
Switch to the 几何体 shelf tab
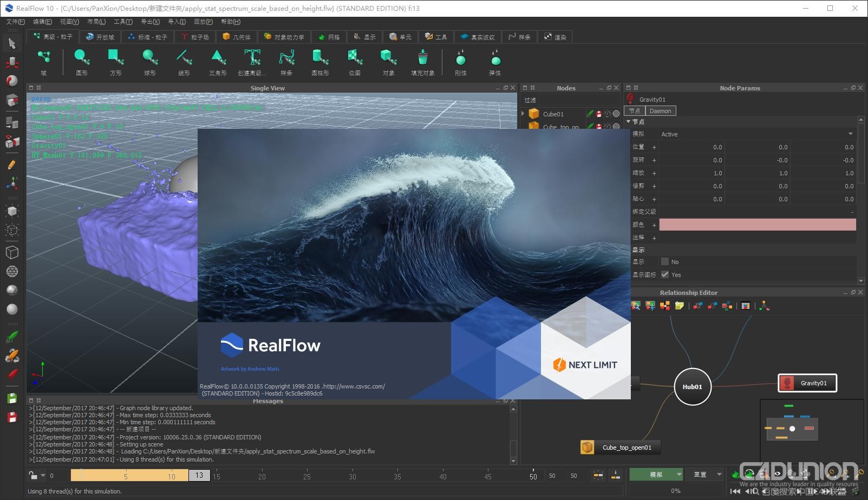click(237, 37)
